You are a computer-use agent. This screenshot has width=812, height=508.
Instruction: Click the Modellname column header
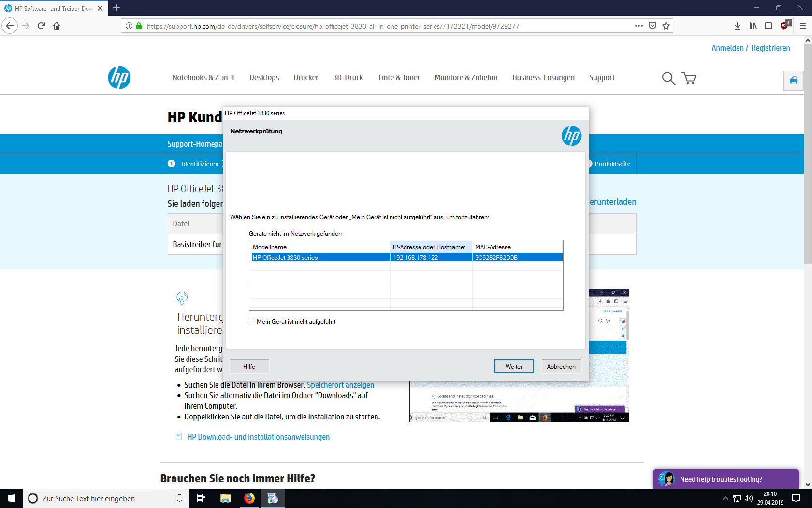tap(320, 247)
